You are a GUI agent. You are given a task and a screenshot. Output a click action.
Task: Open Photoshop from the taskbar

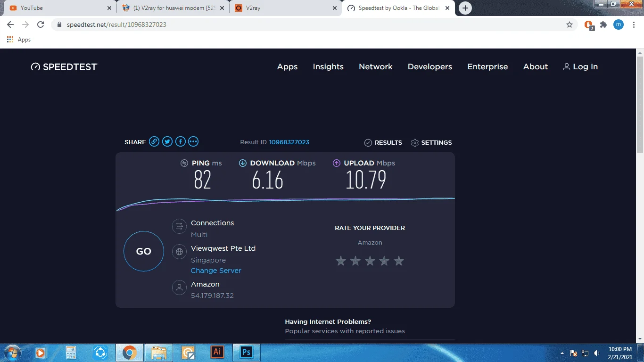point(247,352)
